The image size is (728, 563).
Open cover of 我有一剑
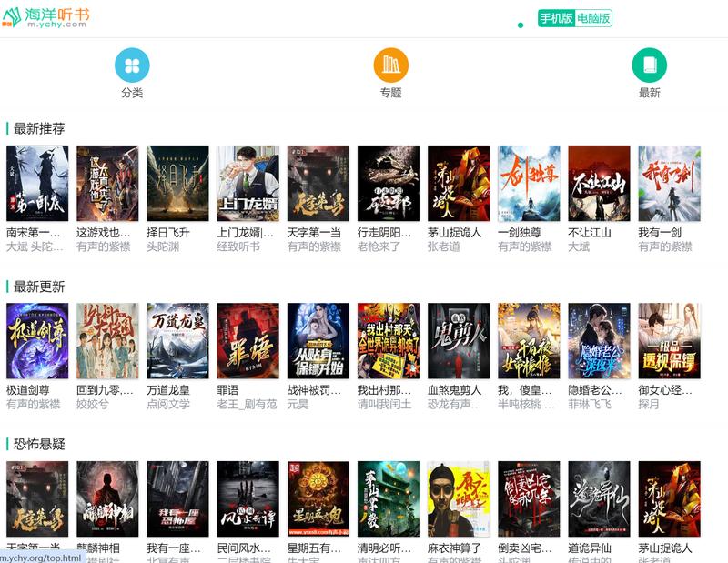[669, 184]
